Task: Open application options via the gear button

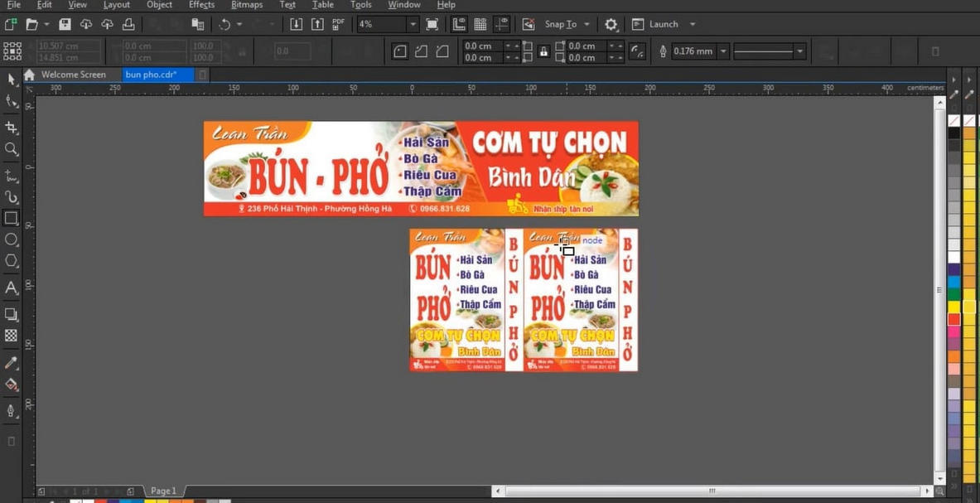Action: (611, 24)
